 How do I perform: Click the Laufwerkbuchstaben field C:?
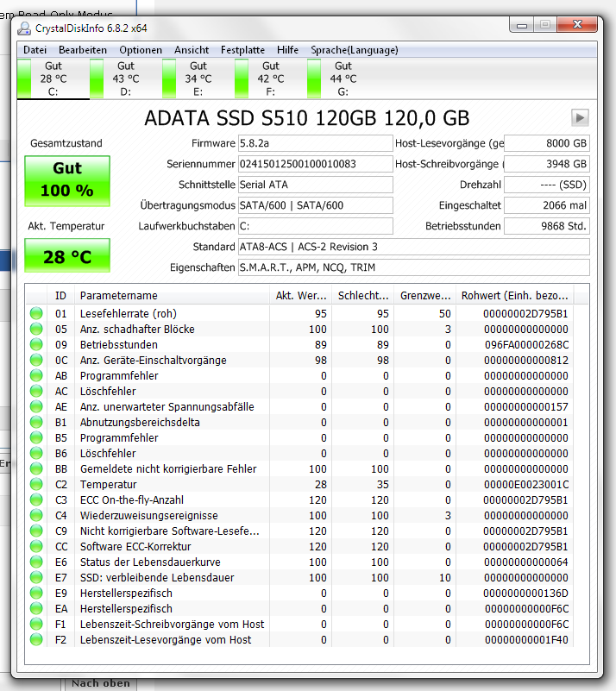point(316,226)
